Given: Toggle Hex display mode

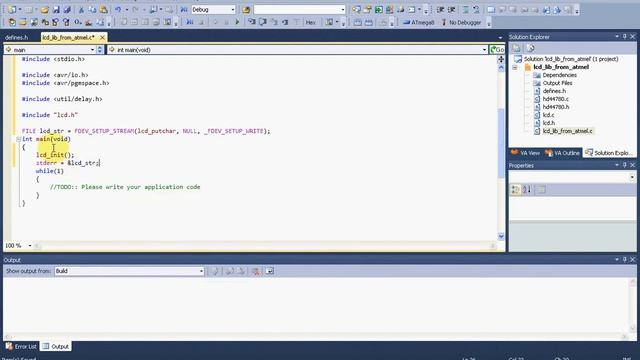Looking at the screenshot, I should point(311,22).
